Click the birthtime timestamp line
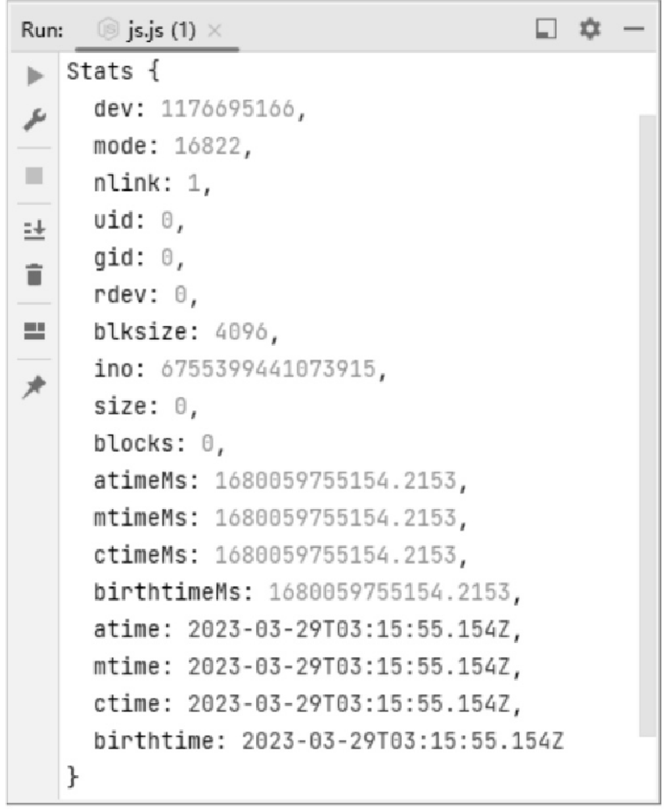This screenshot has width=664, height=812. (x=328, y=741)
